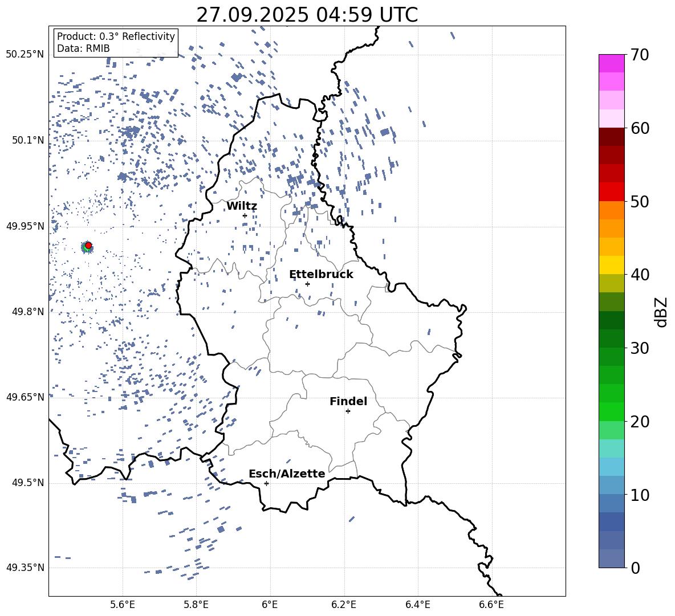This screenshot has width=675, height=616.
Task: Click the 5.8°E longitude label
Action: (x=196, y=605)
